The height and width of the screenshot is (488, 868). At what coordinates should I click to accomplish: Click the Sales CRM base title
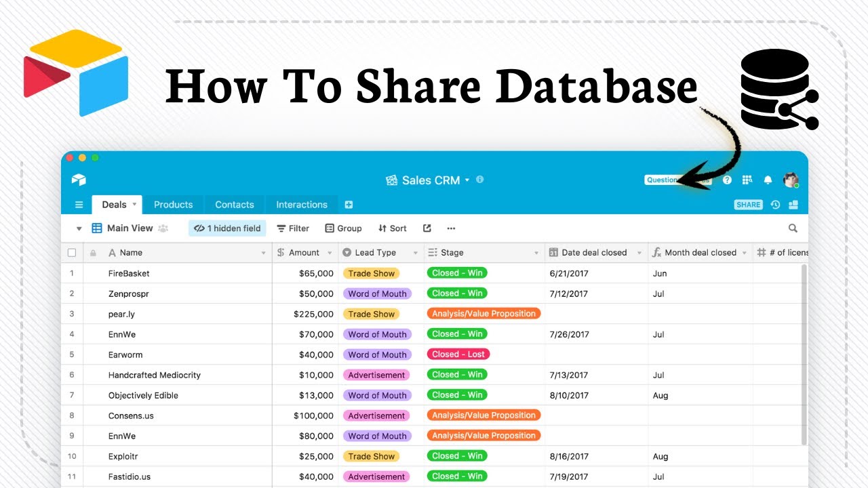pyautogui.click(x=431, y=180)
